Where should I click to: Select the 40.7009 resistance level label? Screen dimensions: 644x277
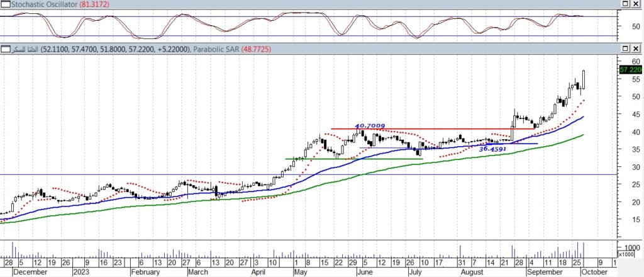(x=370, y=126)
